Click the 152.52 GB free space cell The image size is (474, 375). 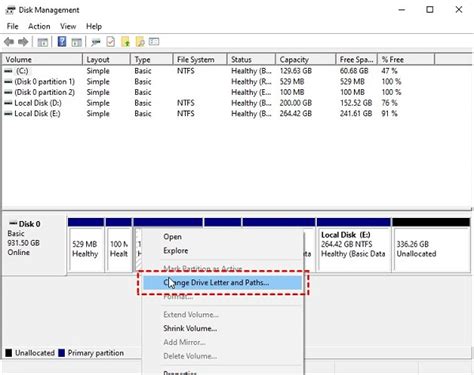(x=356, y=103)
